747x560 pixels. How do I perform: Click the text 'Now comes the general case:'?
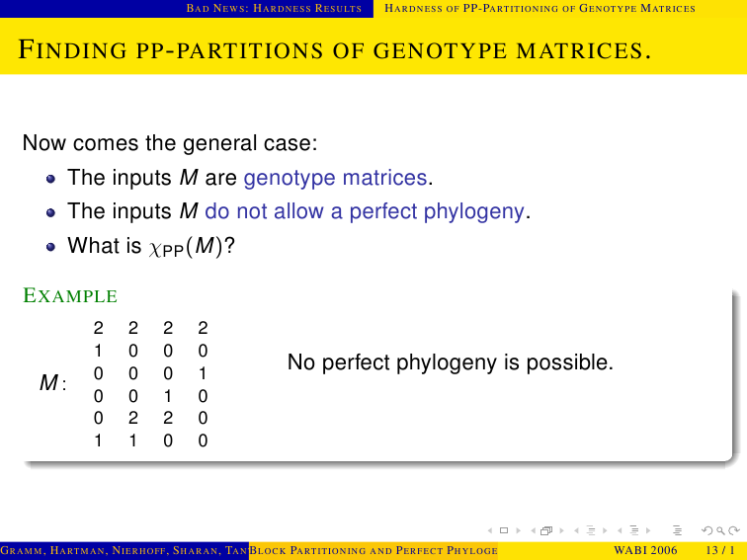[x=170, y=143]
